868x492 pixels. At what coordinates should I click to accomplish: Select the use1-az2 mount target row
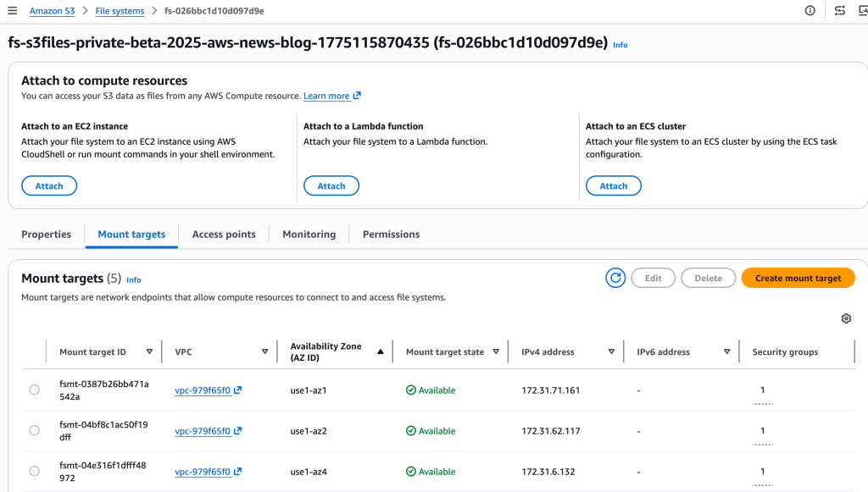pyautogui.click(x=34, y=430)
